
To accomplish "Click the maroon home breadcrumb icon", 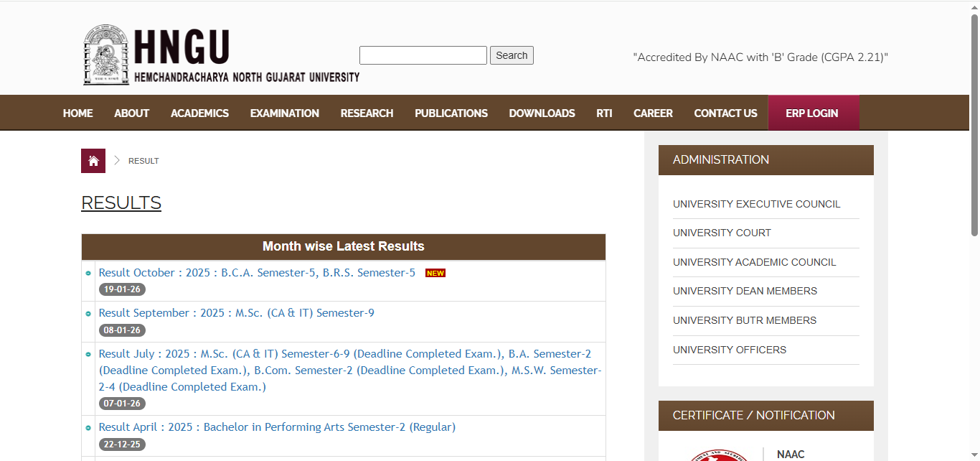I will [93, 161].
